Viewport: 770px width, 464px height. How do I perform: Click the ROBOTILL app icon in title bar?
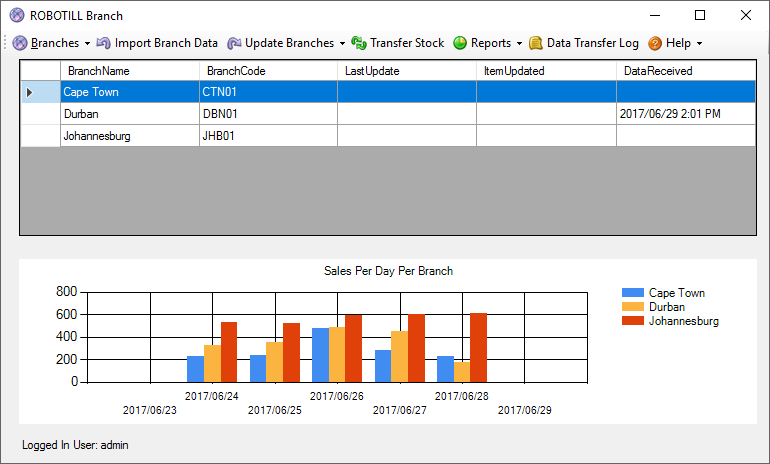(17, 15)
